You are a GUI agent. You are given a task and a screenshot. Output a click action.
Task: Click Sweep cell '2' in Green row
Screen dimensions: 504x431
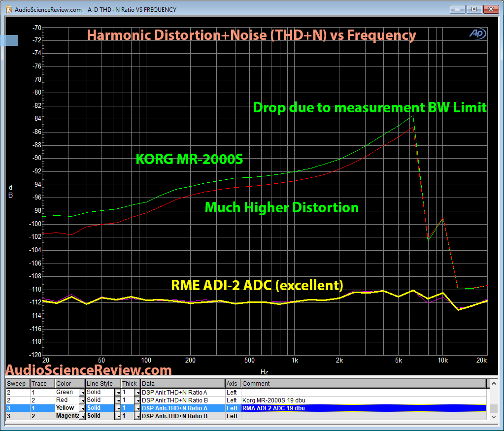(x=18, y=393)
